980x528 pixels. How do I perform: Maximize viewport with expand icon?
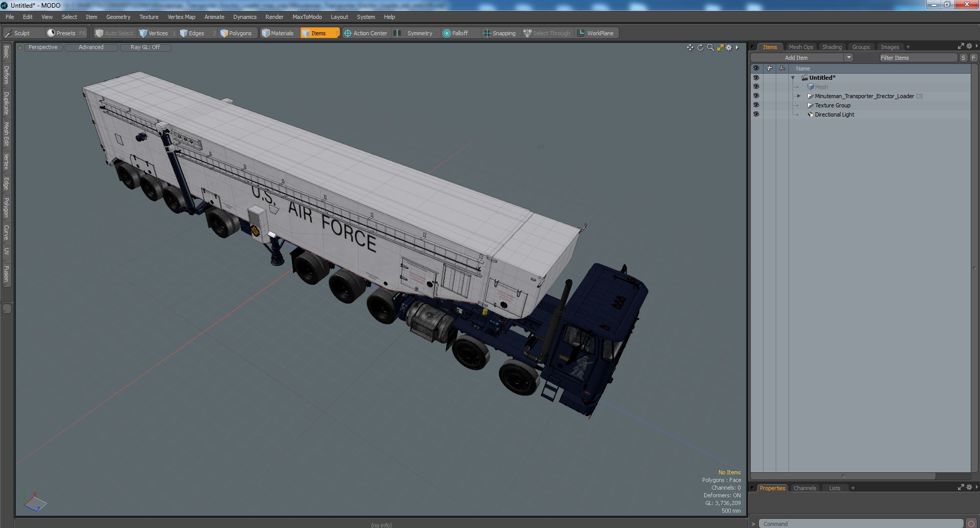click(x=720, y=48)
